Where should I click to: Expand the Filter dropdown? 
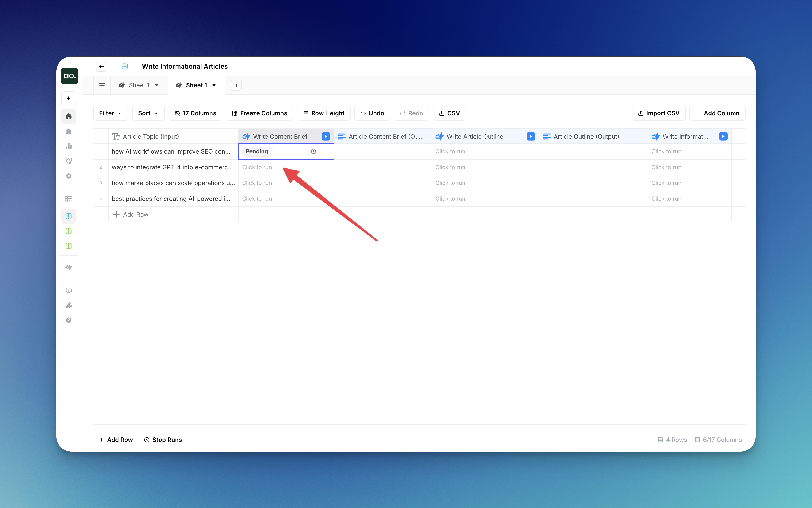click(110, 113)
